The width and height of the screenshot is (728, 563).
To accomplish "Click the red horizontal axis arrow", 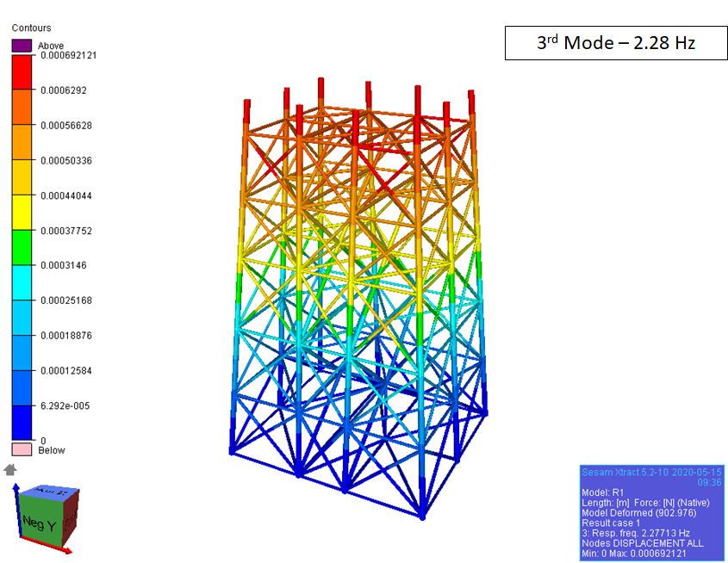I will [x=47, y=546].
